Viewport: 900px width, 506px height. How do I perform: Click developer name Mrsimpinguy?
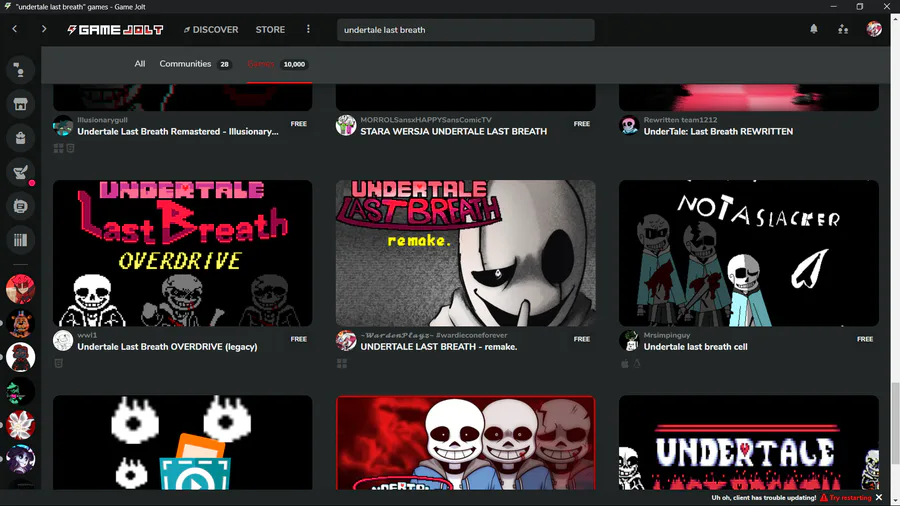pyautogui.click(x=666, y=335)
